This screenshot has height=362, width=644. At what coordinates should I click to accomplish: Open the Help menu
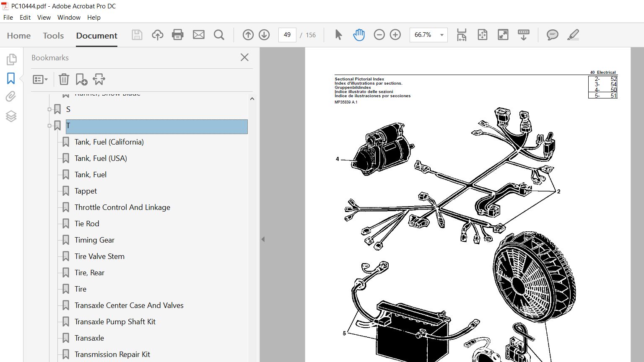coord(94,18)
